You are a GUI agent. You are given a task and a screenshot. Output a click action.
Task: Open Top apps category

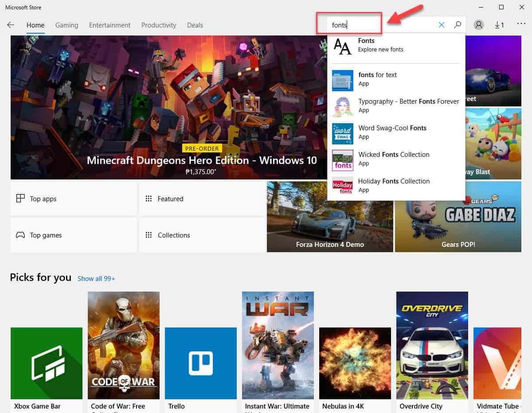(74, 199)
